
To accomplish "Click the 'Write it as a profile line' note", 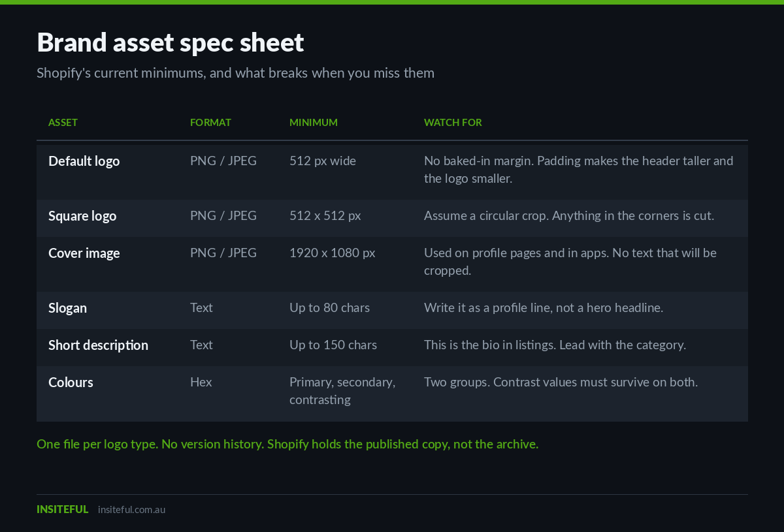I will (x=544, y=307).
